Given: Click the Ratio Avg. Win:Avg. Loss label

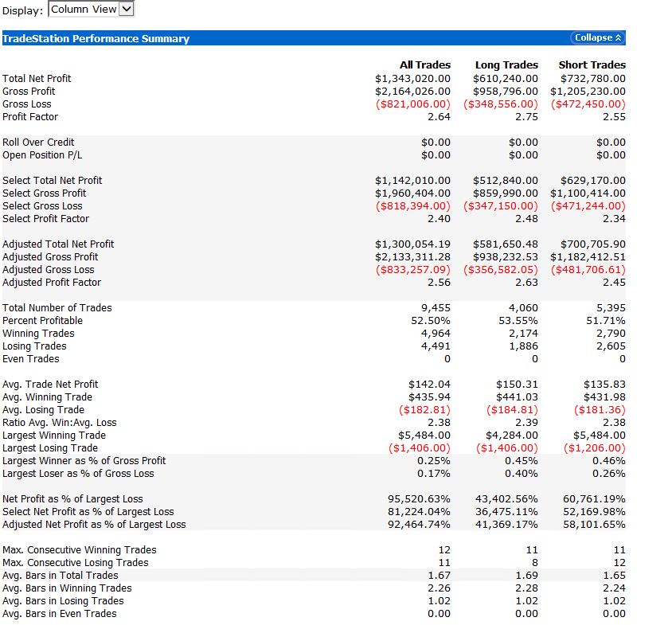Looking at the screenshot, I should click(60, 423).
